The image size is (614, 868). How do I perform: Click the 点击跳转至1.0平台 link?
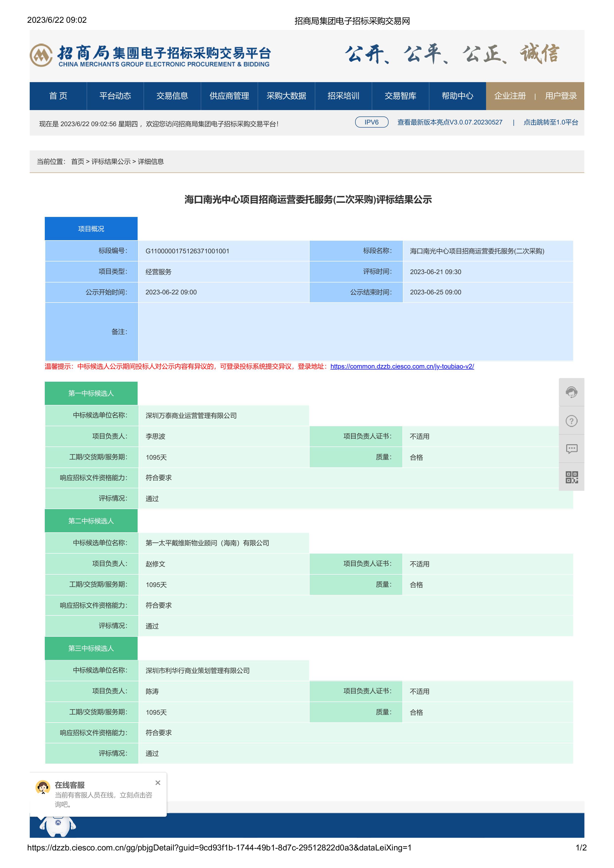551,122
